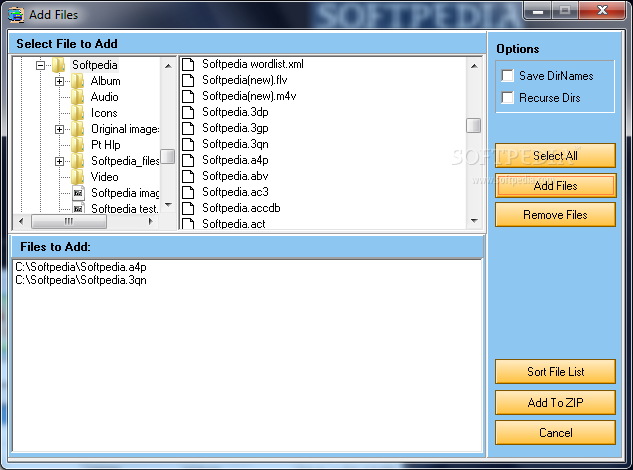Screen dimensions: 633x470
Task: Click the Add Files window title icon
Action: pos(16,15)
